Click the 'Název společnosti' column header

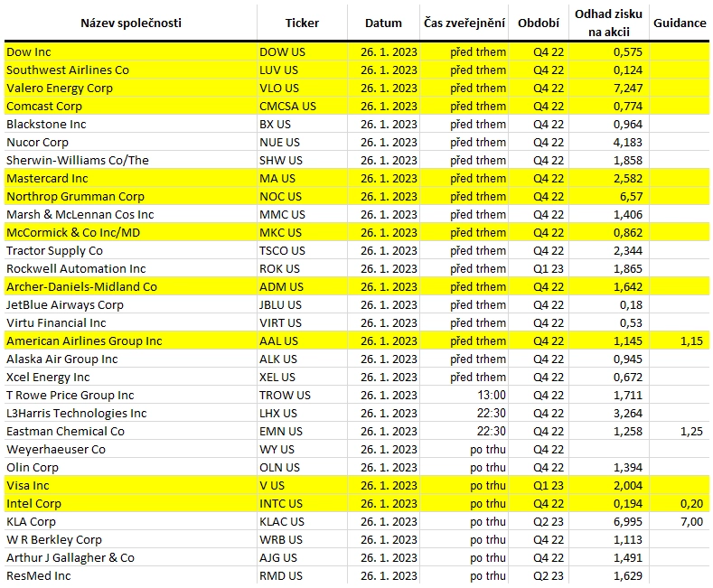pos(131,23)
